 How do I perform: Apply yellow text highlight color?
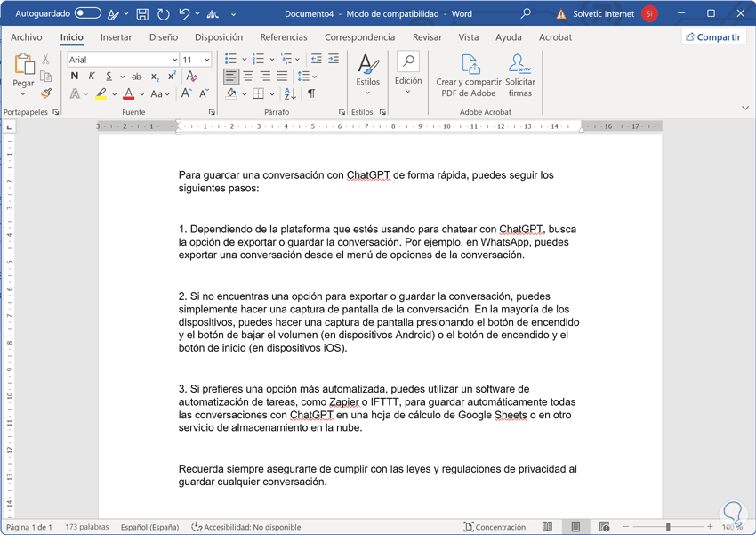pyautogui.click(x=101, y=93)
